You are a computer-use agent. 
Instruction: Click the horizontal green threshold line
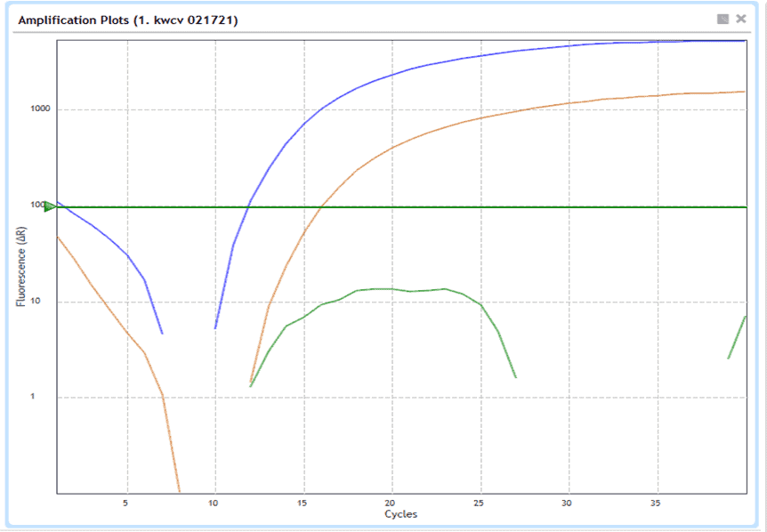[x=445, y=207]
